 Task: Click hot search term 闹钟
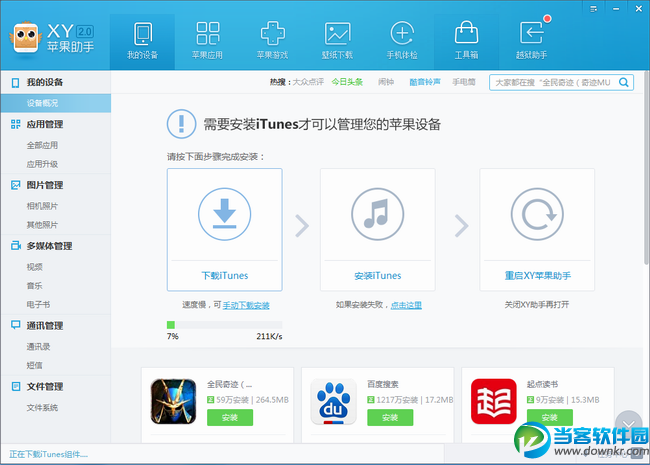(x=386, y=82)
